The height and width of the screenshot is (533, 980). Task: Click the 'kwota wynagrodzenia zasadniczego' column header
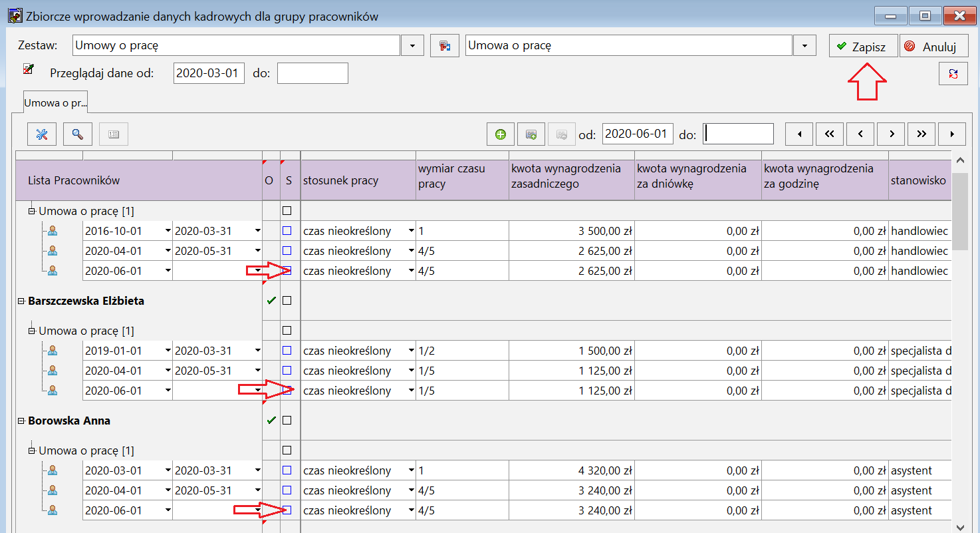[x=572, y=180]
